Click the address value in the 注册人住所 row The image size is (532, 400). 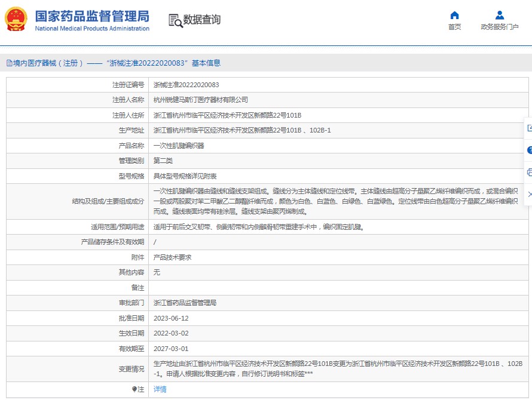[x=227, y=115]
